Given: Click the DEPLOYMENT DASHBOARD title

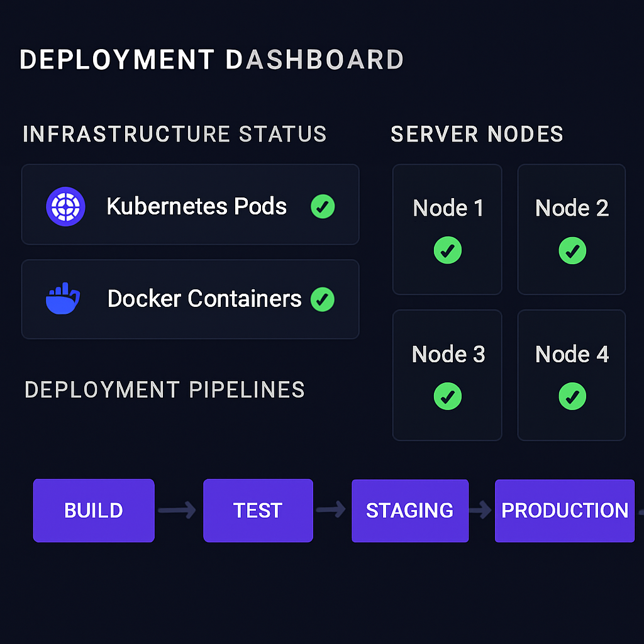Looking at the screenshot, I should pos(211,60).
